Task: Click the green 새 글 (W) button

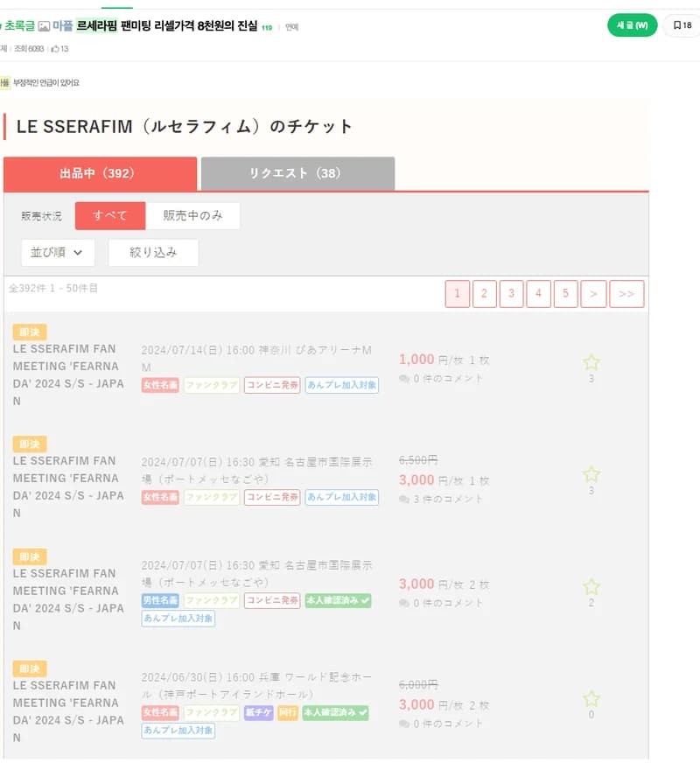Action: click(x=633, y=25)
